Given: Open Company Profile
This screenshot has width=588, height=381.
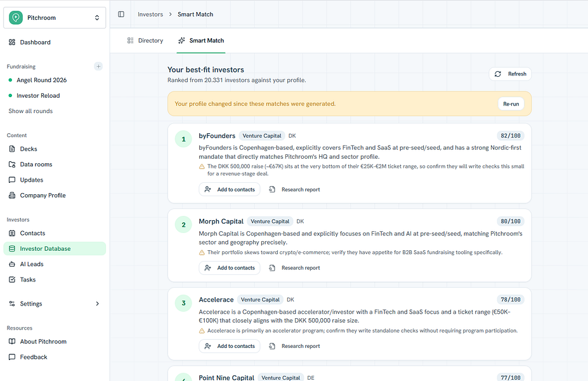Looking at the screenshot, I should (x=55, y=195).
